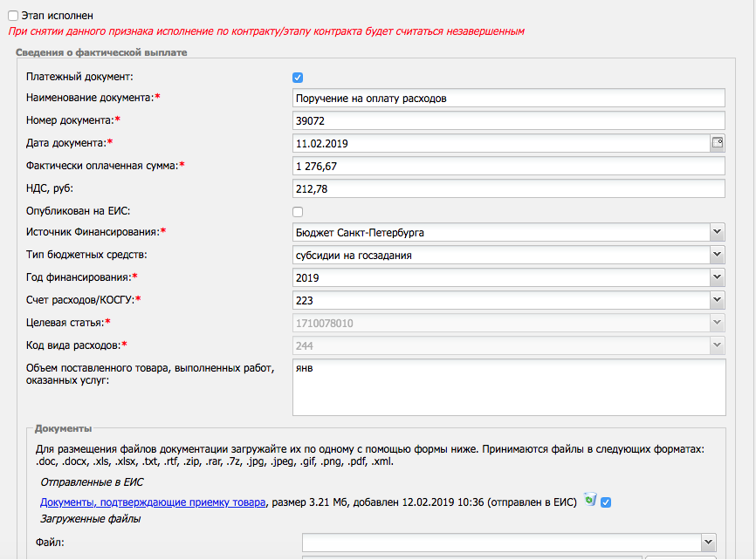Delete the uploaded acceptance document via trash icon
Viewport: 756px width, 560px height.
pyautogui.click(x=590, y=500)
